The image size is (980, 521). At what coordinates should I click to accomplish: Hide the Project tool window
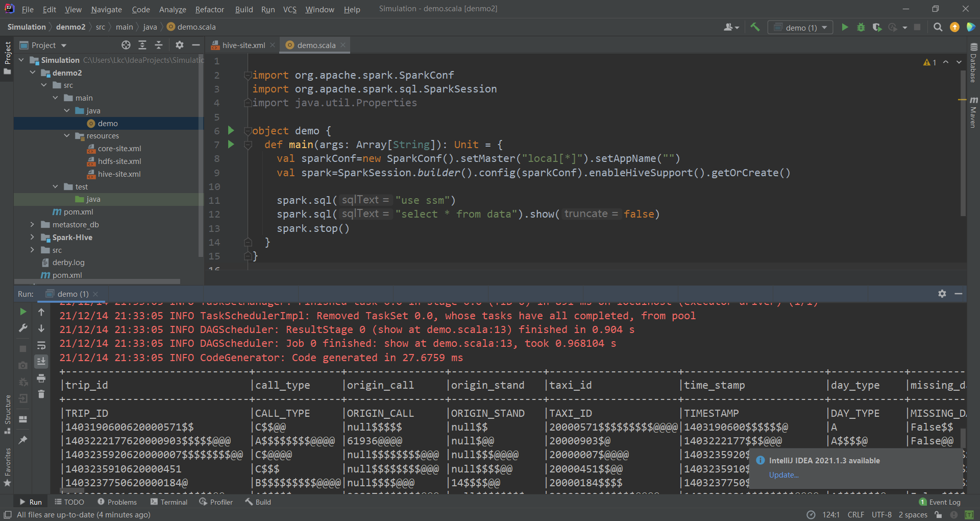click(x=195, y=45)
